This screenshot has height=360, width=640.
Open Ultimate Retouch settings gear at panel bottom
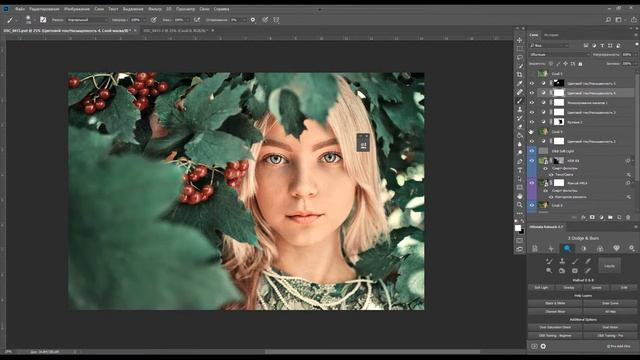pyautogui.click(x=543, y=346)
